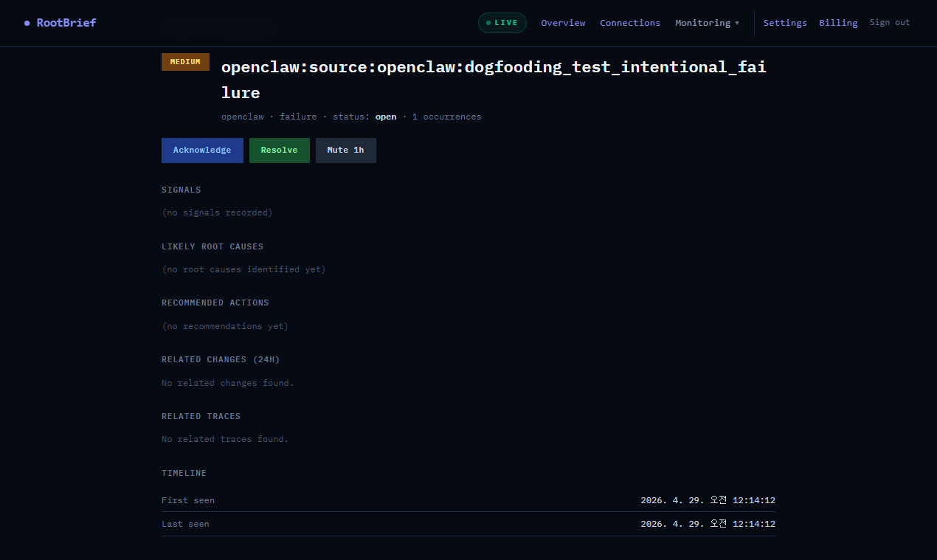Click the '1 occurrences' text
Image resolution: width=937 pixels, height=560 pixels.
446,117
